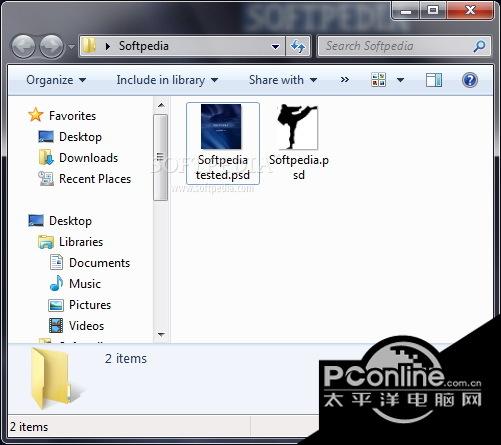501x445 pixels.
Task: Open the address bar history dropdown
Action: [x=275, y=46]
